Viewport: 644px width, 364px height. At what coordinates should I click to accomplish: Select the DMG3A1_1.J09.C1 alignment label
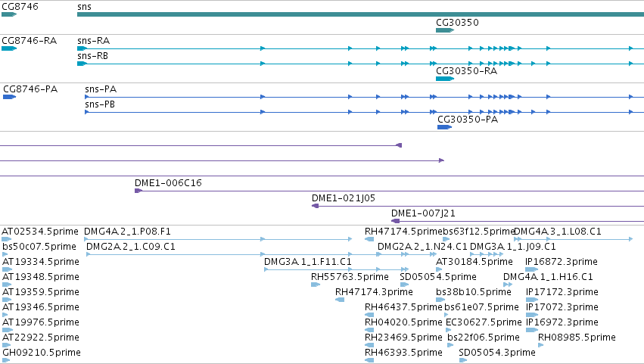(512, 247)
